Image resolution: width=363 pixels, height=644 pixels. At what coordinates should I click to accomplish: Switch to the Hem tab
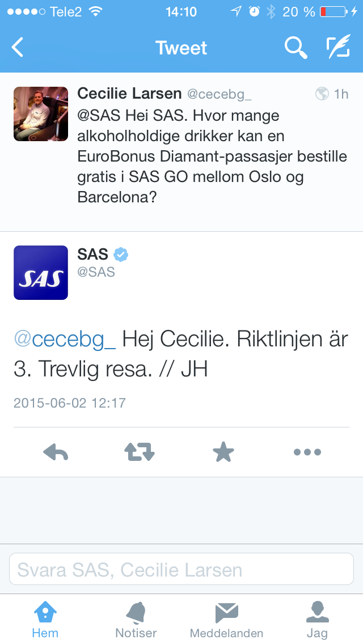(45, 619)
